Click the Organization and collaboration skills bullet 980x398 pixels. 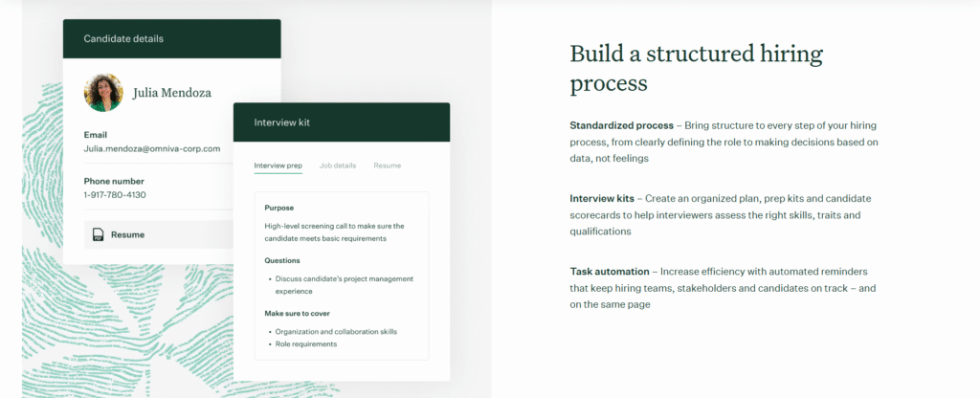click(x=336, y=332)
